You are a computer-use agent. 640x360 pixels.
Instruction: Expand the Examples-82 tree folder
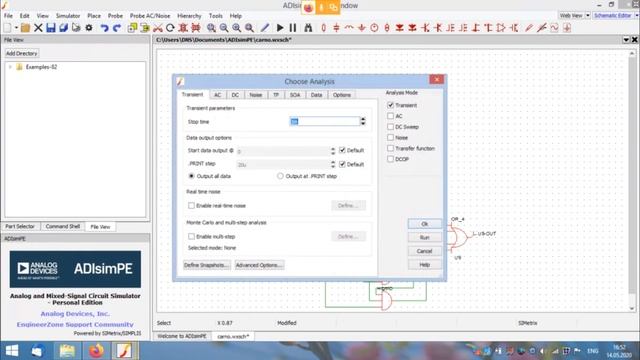pyautogui.click(x=10, y=67)
